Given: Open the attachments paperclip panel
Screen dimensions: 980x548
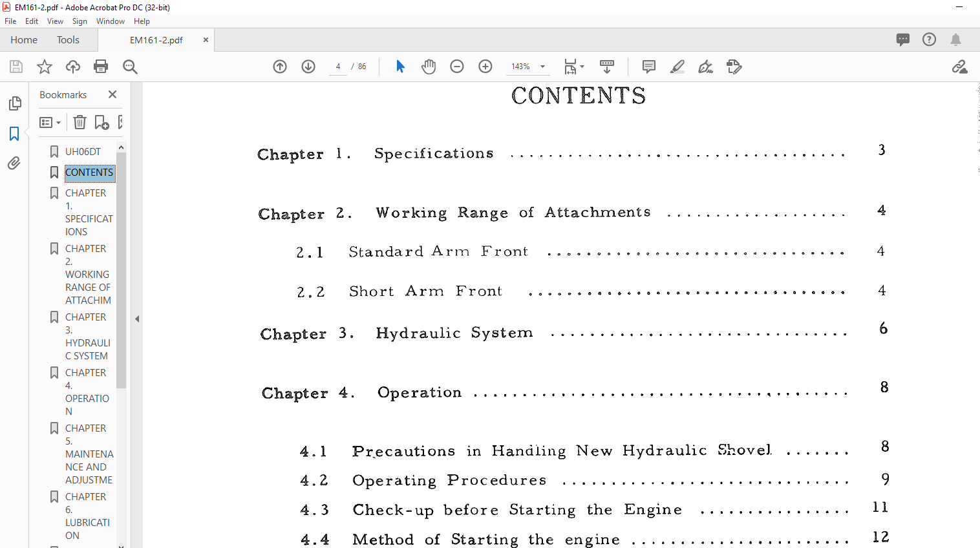Looking at the screenshot, I should click(14, 163).
